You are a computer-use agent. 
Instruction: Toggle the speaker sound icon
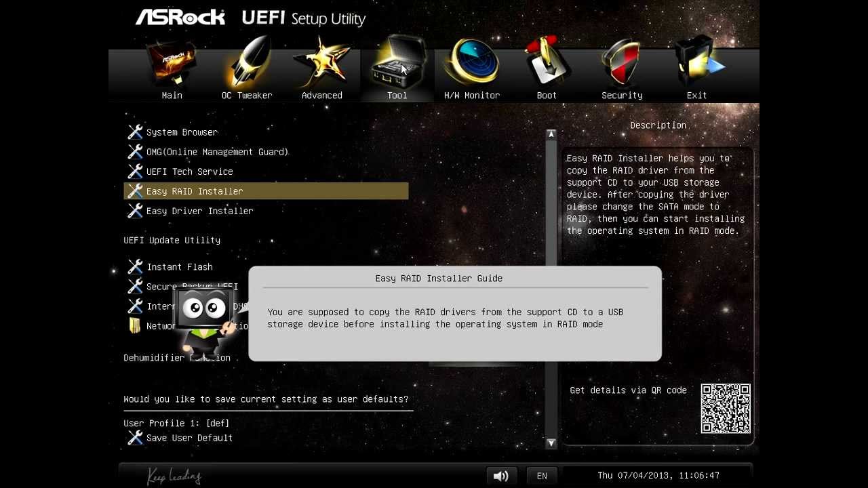click(501, 476)
